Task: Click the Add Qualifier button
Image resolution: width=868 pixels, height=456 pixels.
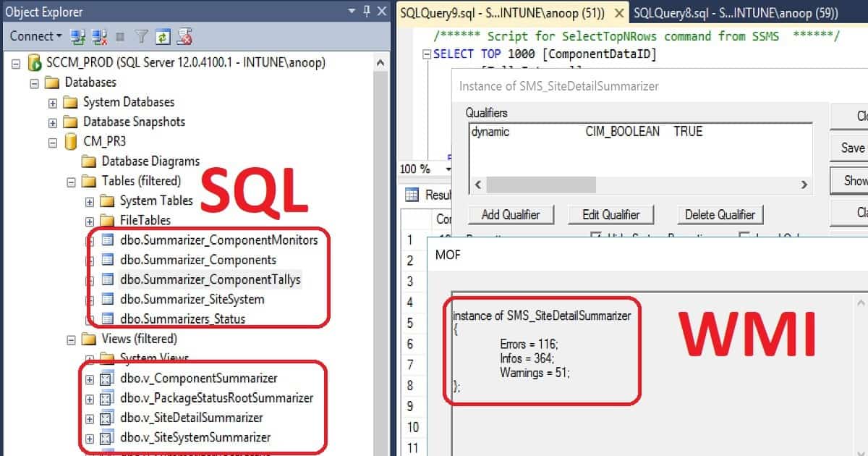Action: coord(511,214)
